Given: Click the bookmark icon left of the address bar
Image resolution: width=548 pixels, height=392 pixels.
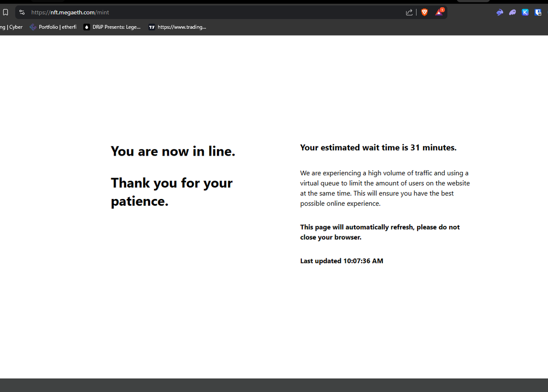Looking at the screenshot, I should [x=5, y=12].
